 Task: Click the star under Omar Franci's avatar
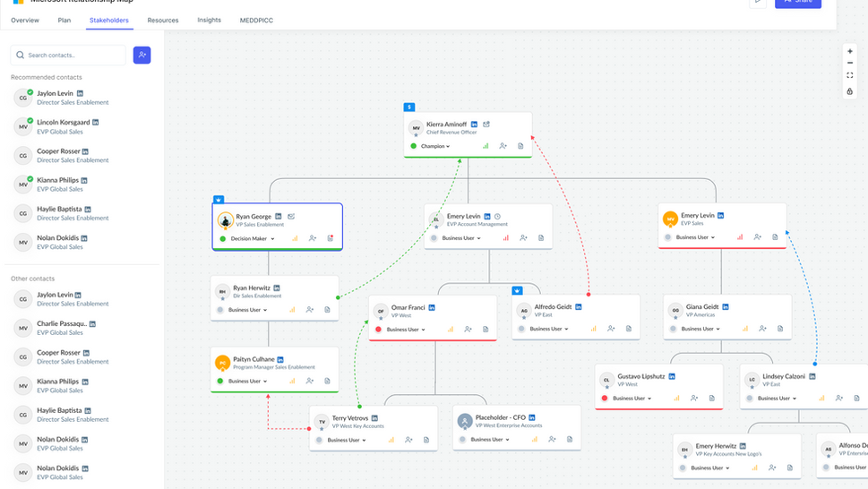381,318
